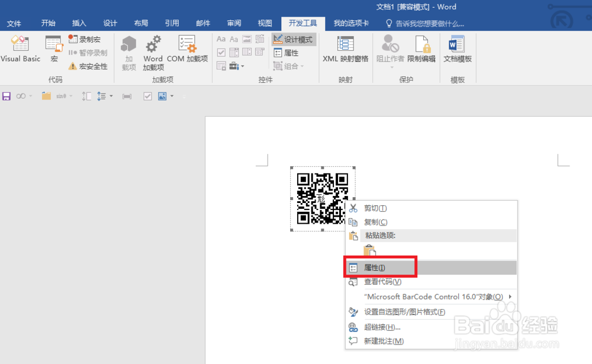Insert rich text content control (first Aa)
Viewport: 592px width, 364px height.
(221, 39)
